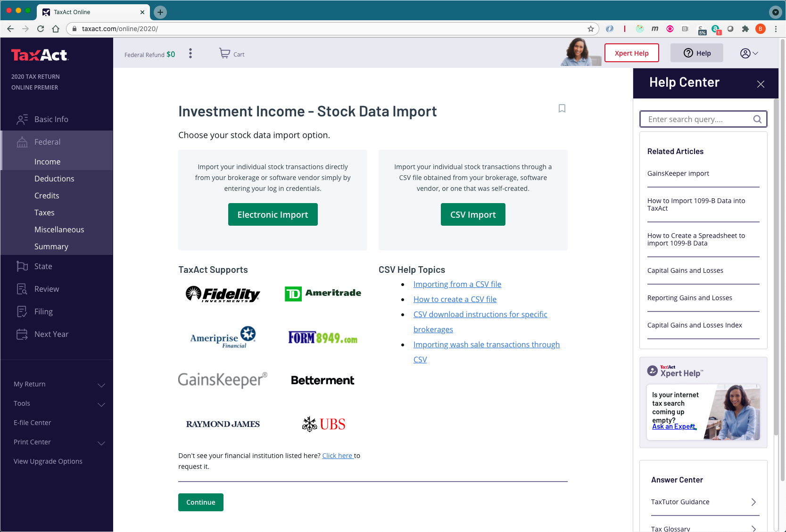Image resolution: width=786 pixels, height=532 pixels.
Task: Click the Continue button
Action: coord(200,502)
